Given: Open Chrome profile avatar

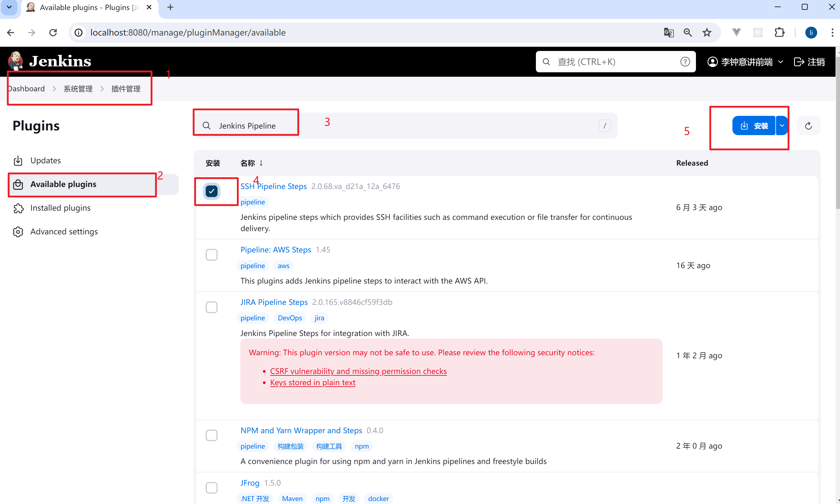Looking at the screenshot, I should click(811, 33).
